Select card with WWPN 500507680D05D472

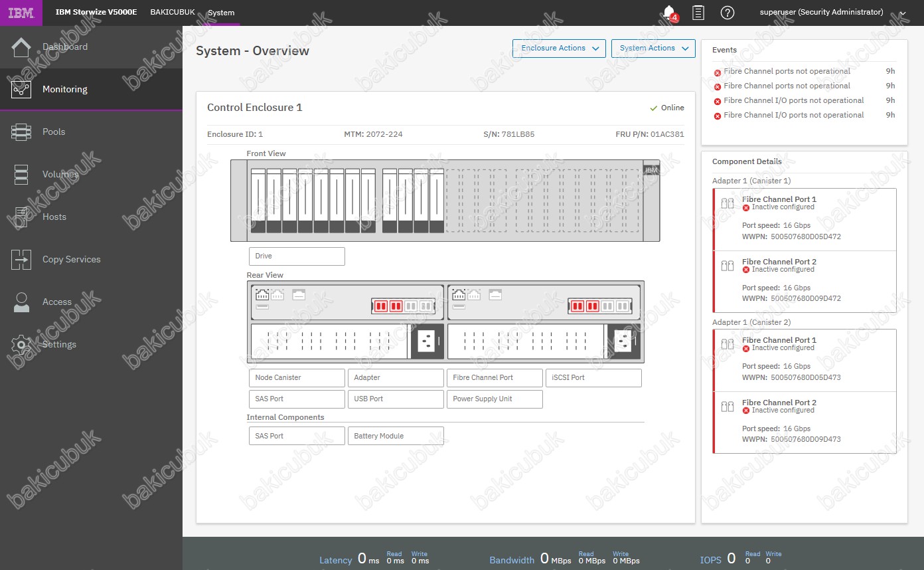tap(805, 220)
